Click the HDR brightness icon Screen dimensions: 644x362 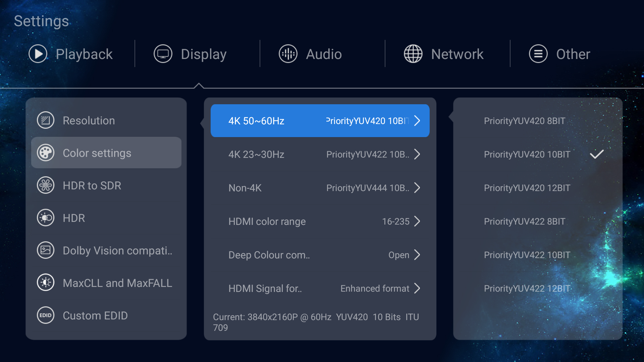click(46, 218)
